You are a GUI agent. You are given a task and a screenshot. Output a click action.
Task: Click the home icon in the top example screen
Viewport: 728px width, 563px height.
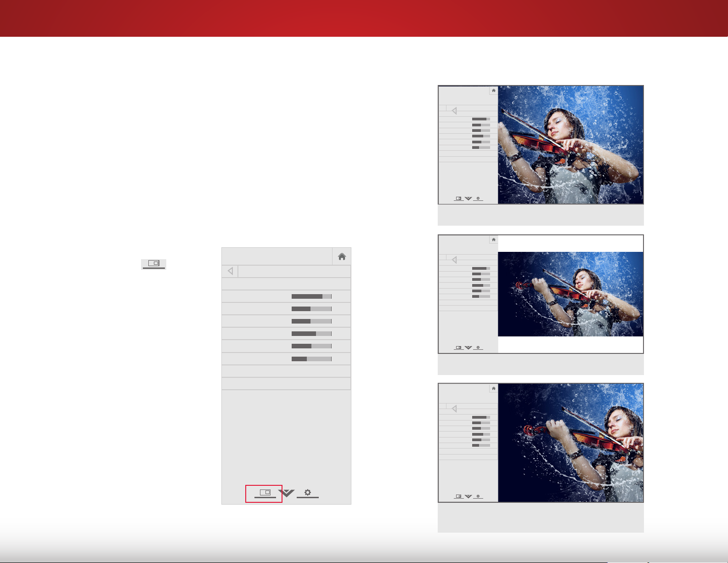(494, 91)
